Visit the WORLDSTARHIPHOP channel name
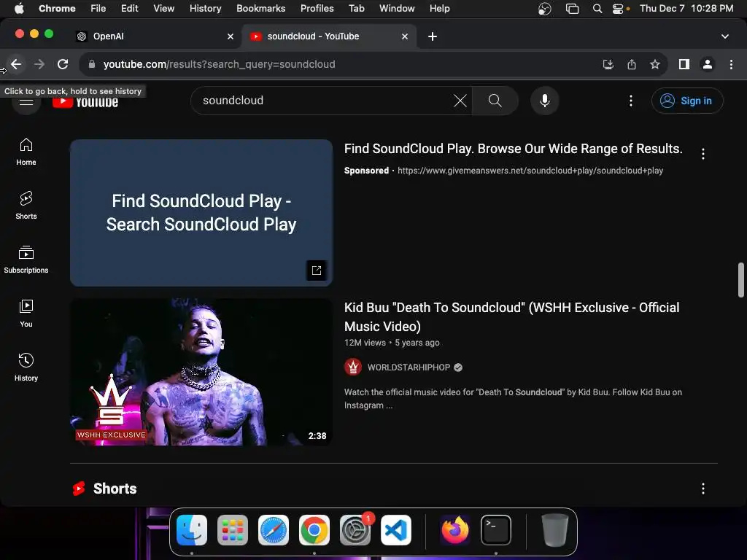The image size is (747, 560). point(409,367)
